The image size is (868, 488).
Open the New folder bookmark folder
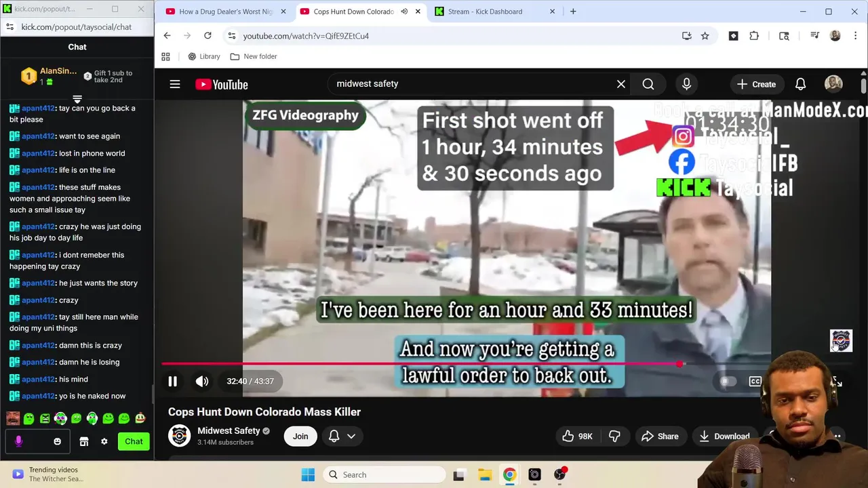pyautogui.click(x=253, y=56)
